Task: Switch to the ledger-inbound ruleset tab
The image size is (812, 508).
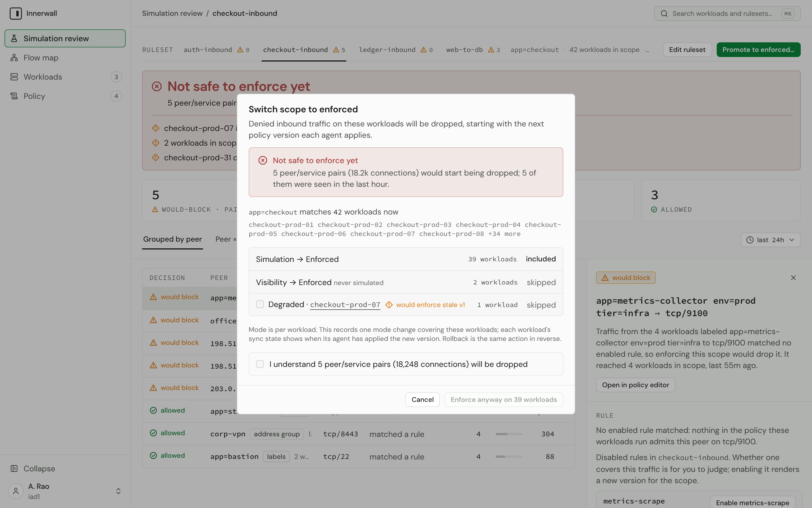Action: click(x=396, y=50)
